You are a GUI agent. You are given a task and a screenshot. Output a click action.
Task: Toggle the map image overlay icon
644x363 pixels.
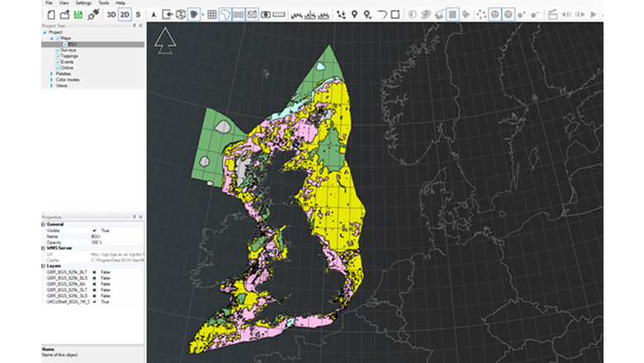point(252,15)
